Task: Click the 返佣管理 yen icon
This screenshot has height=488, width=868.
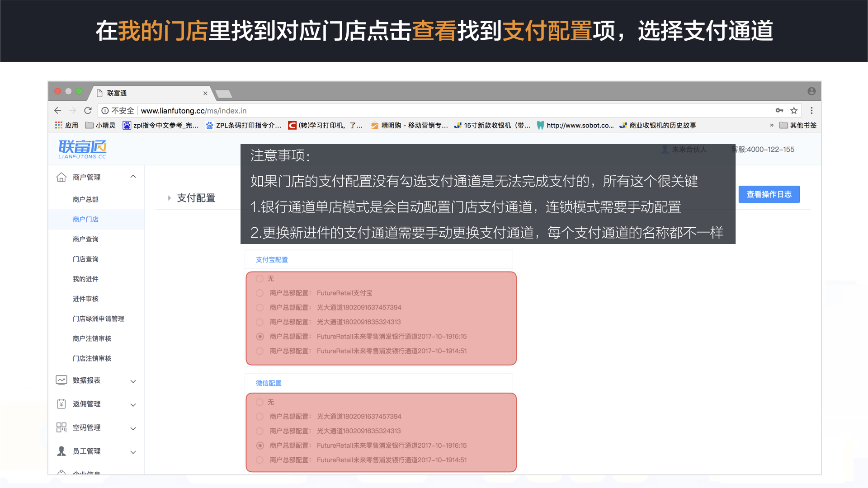Action: point(61,404)
